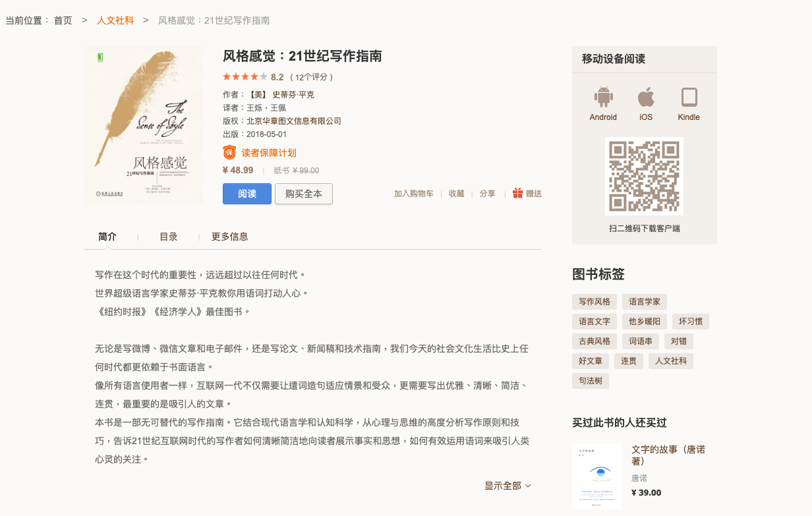Click the 移动设备阅读 heading
Viewport: 812px width, 516px height.
click(614, 59)
